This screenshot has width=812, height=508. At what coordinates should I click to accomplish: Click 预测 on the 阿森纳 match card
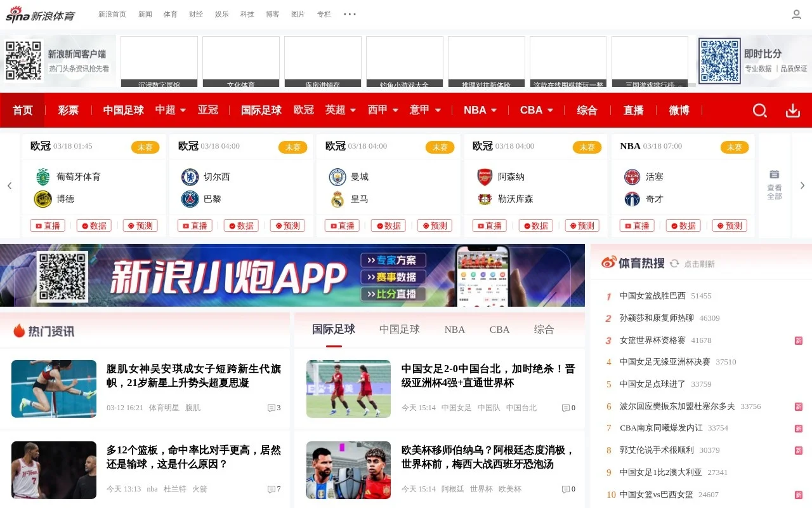point(582,225)
